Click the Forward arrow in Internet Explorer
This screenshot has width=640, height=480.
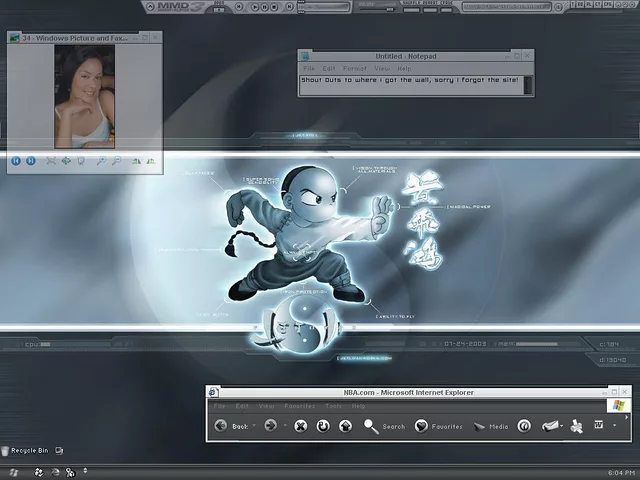pos(269,426)
